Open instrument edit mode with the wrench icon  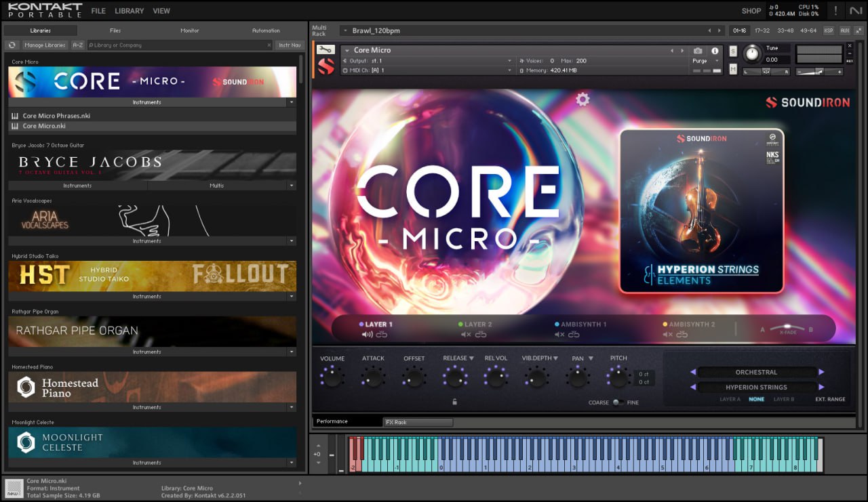pos(325,49)
